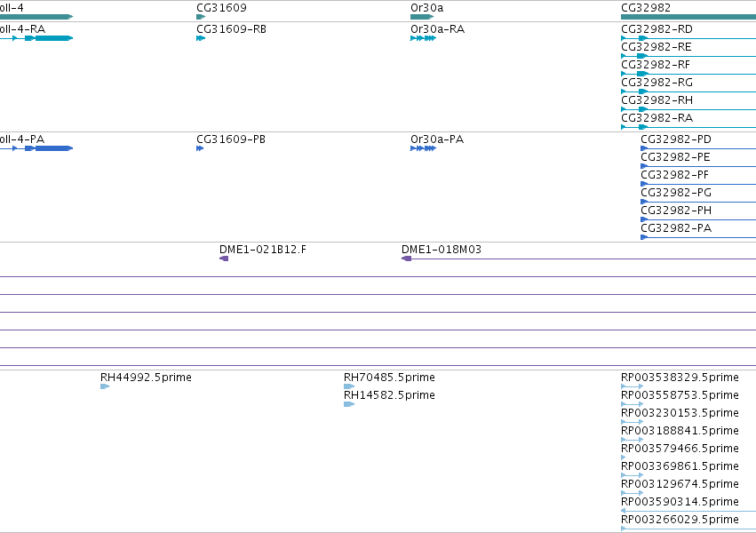
Task: Click the DME1-021B12.F purple glyph
Action: [x=224, y=259]
